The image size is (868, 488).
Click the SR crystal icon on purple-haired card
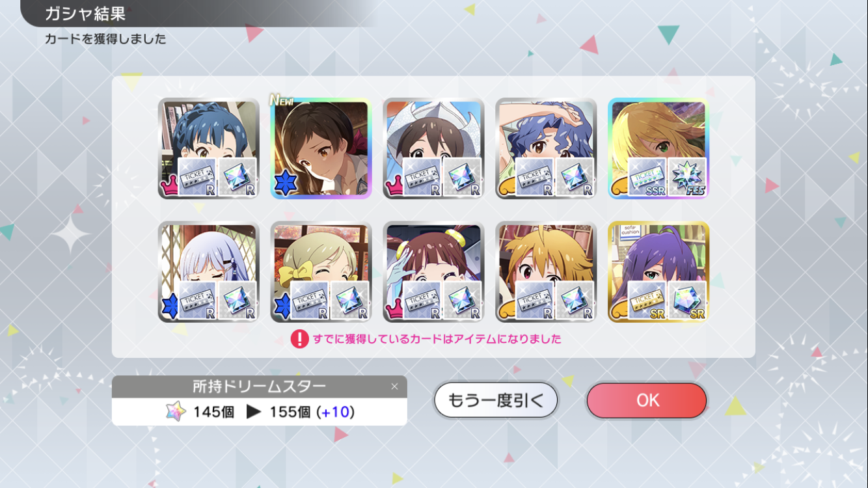(x=687, y=301)
